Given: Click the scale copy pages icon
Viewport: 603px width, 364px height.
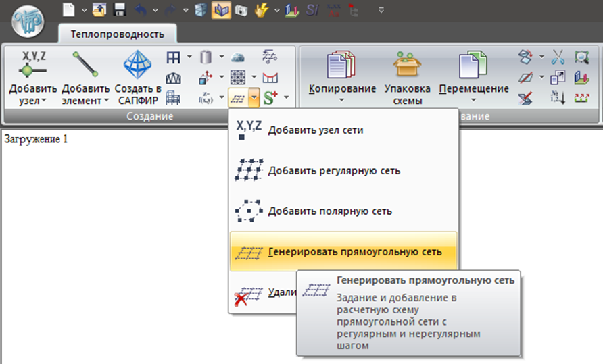Looking at the screenshot, I should pyautogui.click(x=558, y=78).
